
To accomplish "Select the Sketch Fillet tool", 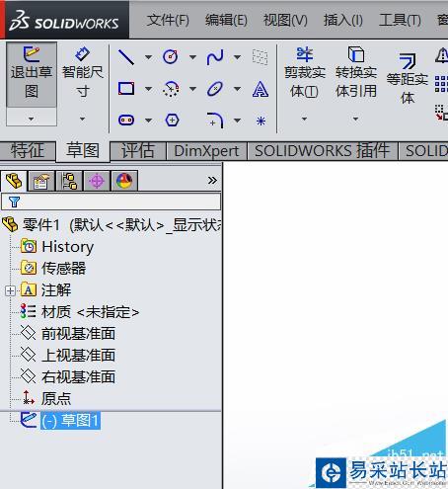I will click(215, 120).
